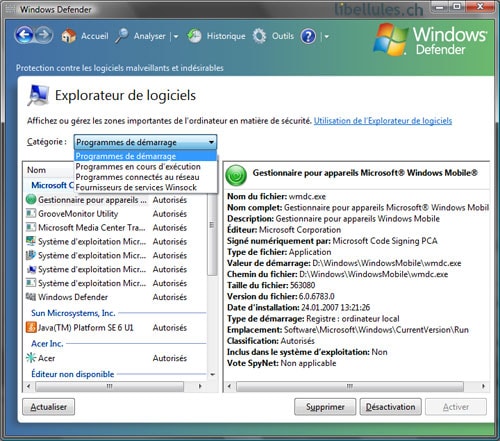Click the details pane scroll left arrow

pos(229,386)
